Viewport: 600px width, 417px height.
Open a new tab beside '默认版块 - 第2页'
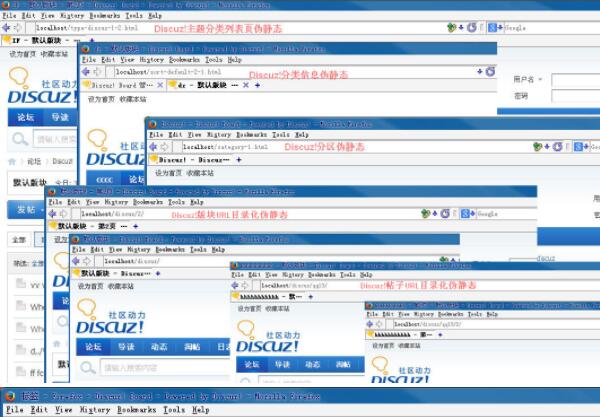tap(135, 226)
